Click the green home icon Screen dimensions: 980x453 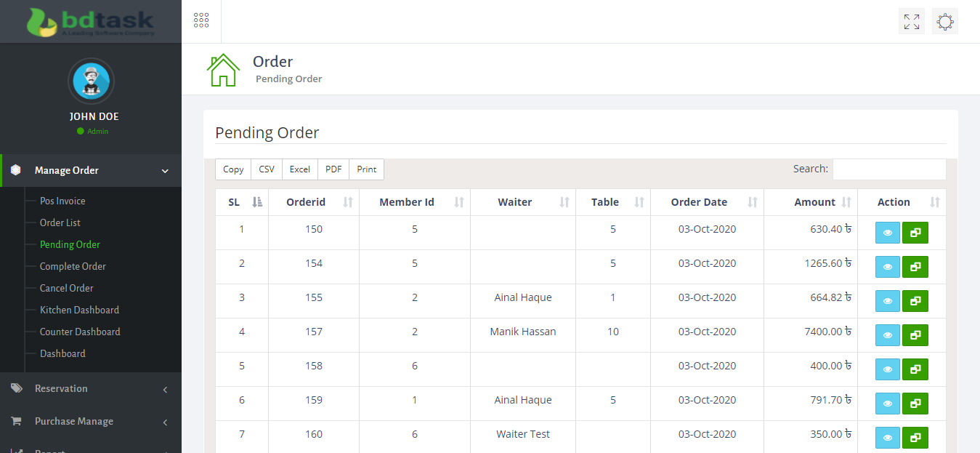tap(223, 70)
